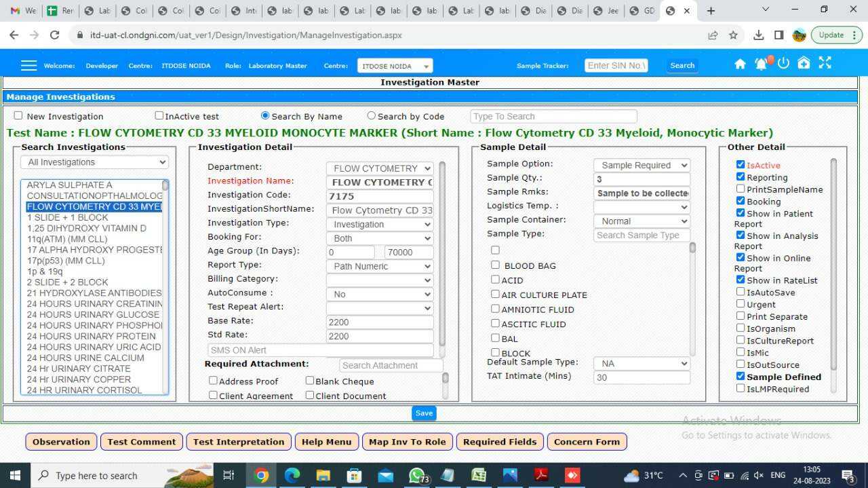868x488 pixels.
Task: Click the bookmark star in the address bar
Action: (733, 35)
